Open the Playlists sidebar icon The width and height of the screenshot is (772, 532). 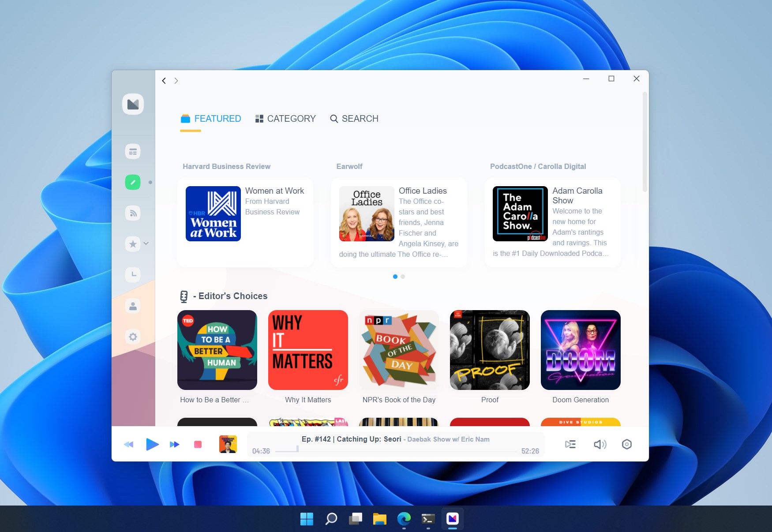point(133,151)
